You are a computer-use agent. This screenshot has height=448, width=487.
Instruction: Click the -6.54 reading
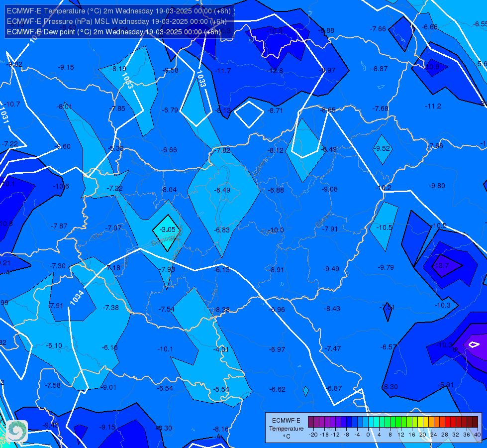point(165,388)
